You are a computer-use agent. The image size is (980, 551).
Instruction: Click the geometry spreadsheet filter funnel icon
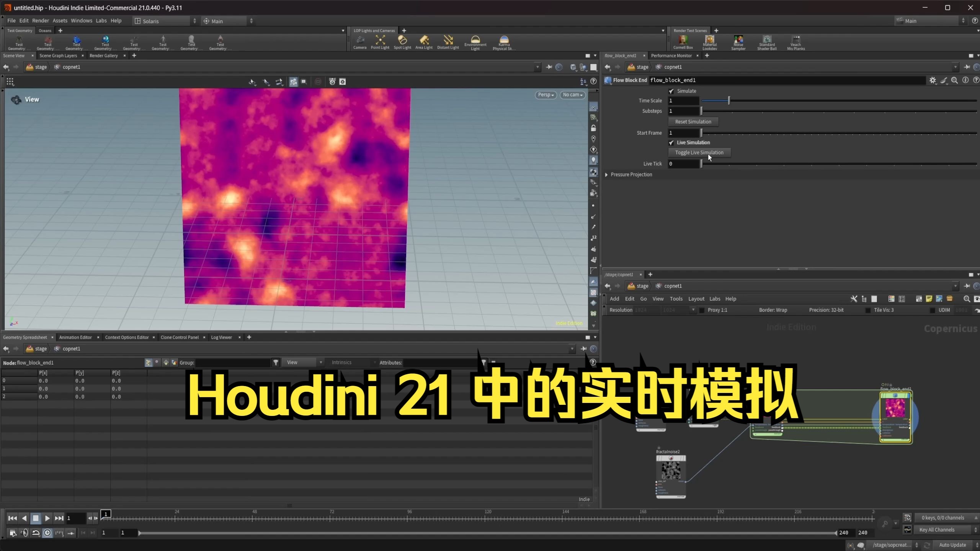[x=276, y=362]
